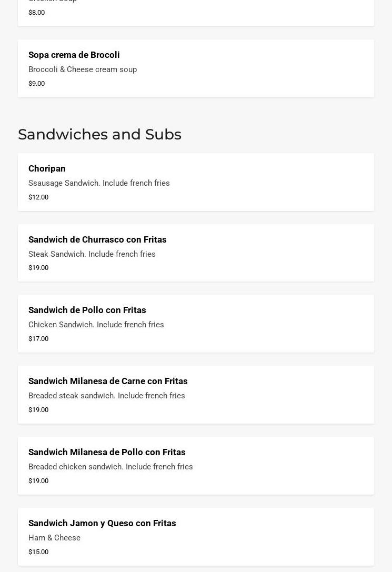Viewport: 392px width, 572px height.
Task: Select Sandwich Milanesa de Carne con Fritas
Action: click(196, 395)
